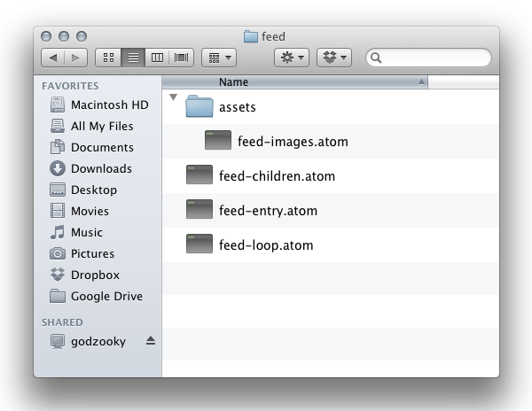Select the assets folder name
This screenshot has width=532, height=411.
coord(237,107)
